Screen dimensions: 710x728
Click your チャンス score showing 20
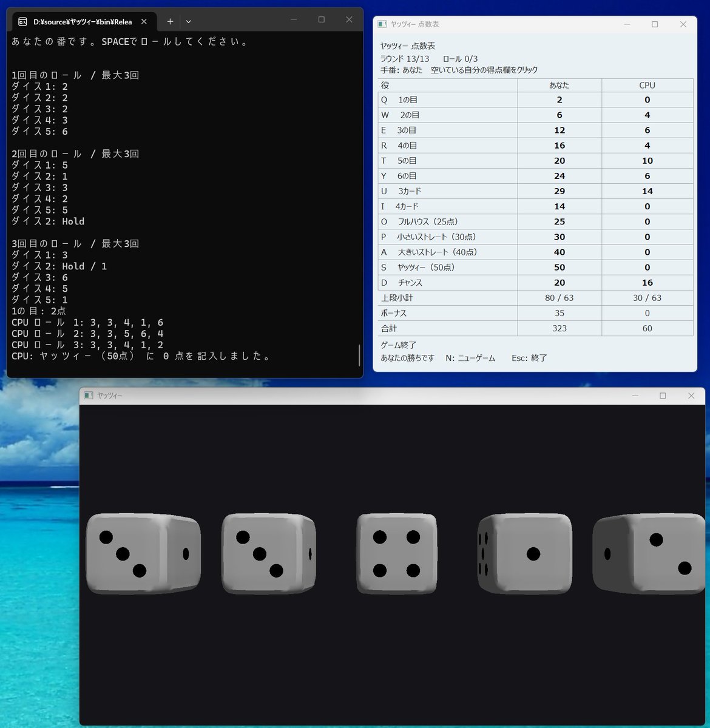(560, 283)
